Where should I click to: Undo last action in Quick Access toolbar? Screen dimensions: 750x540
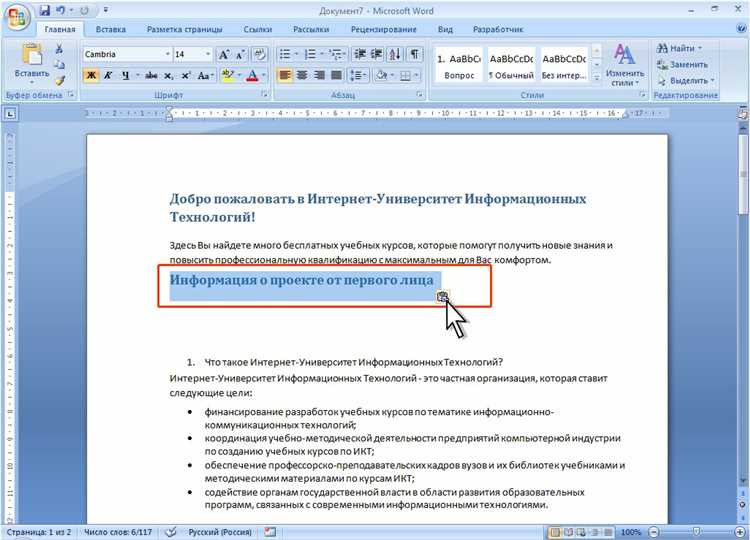[x=61, y=10]
